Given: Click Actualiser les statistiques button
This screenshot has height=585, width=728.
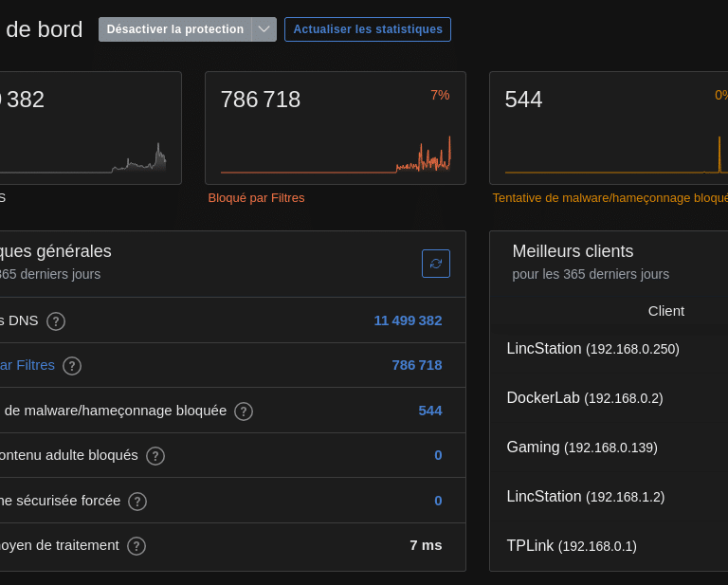Looking at the screenshot, I should click(x=367, y=29).
